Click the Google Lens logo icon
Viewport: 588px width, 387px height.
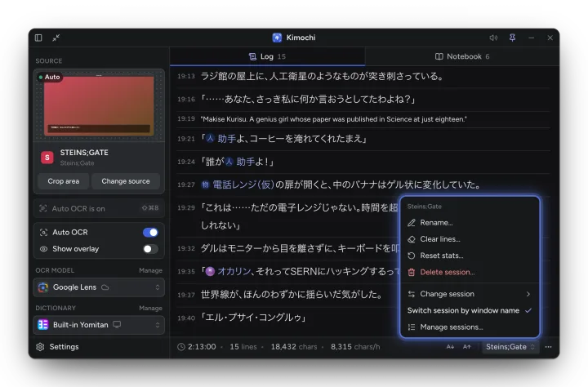point(43,287)
